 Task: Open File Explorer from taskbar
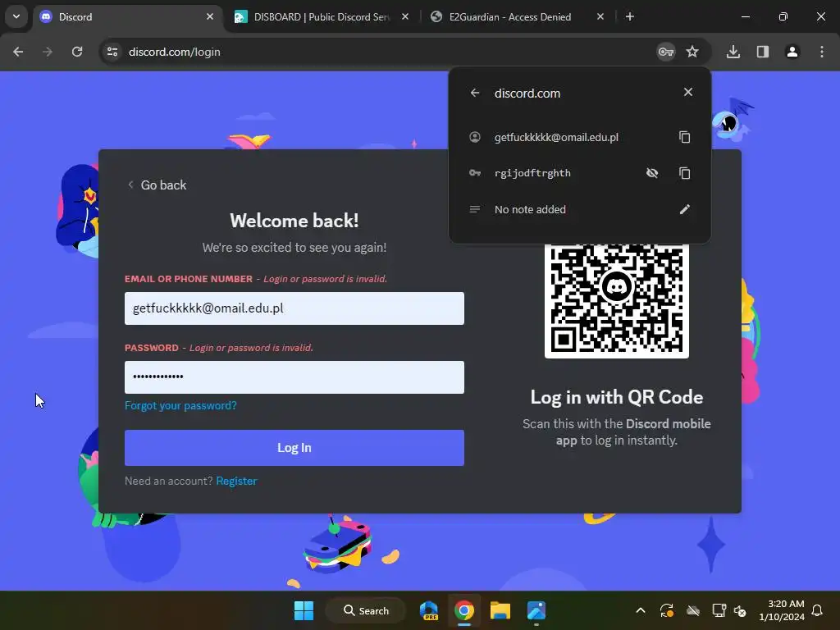coord(500,610)
